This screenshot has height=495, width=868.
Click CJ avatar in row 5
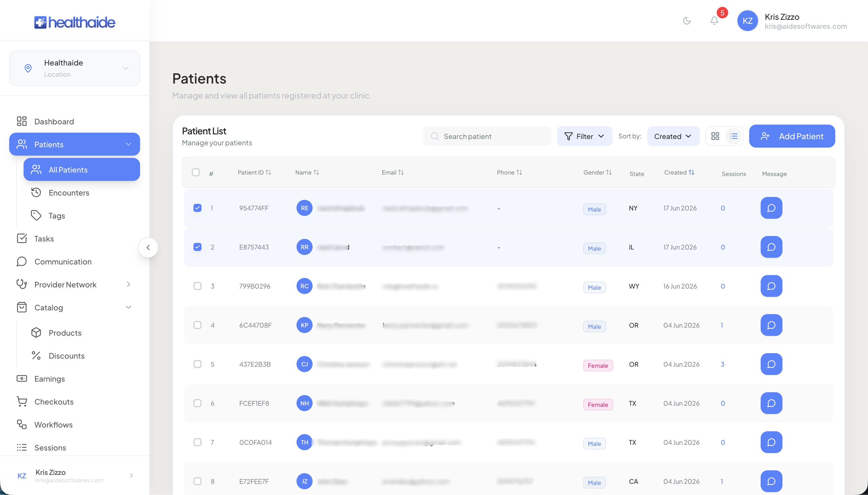(305, 364)
